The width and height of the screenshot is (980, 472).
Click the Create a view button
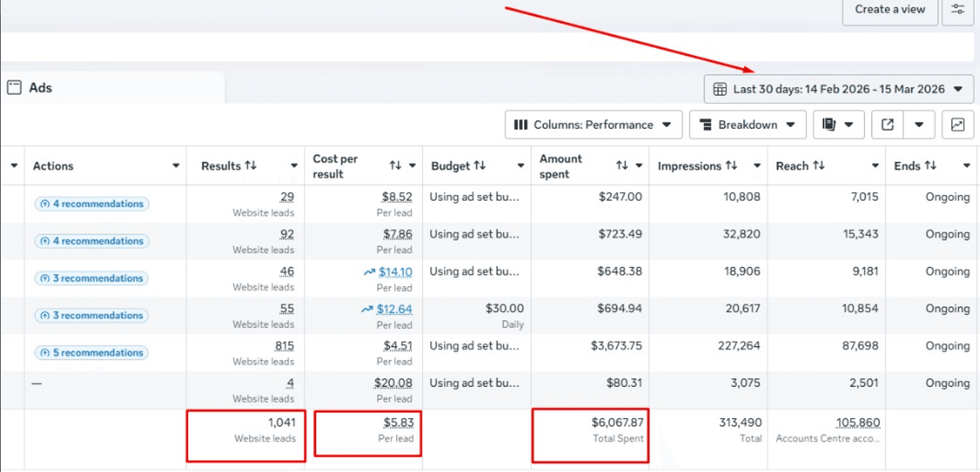pos(889,10)
